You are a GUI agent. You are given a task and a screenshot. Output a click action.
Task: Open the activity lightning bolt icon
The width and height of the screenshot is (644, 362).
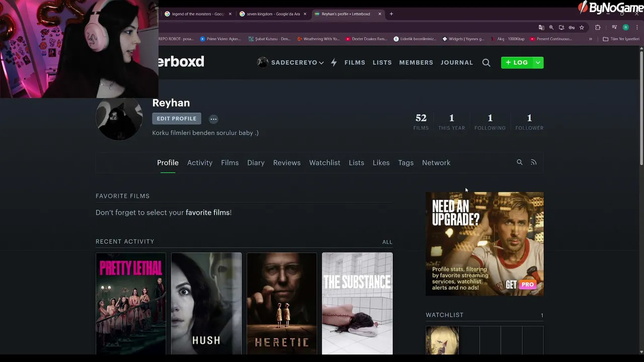tap(334, 63)
